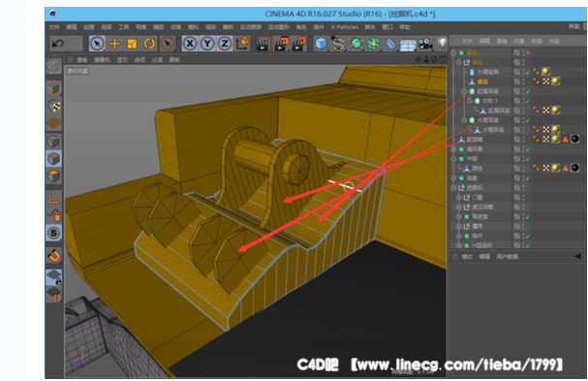
Task: Toggle the Z axis lock
Action: (x=225, y=44)
